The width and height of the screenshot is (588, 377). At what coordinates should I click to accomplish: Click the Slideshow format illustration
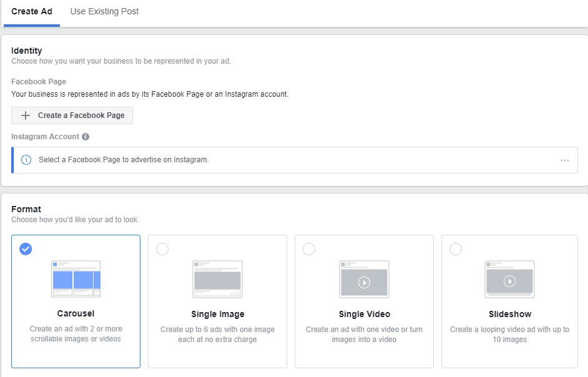pos(510,278)
